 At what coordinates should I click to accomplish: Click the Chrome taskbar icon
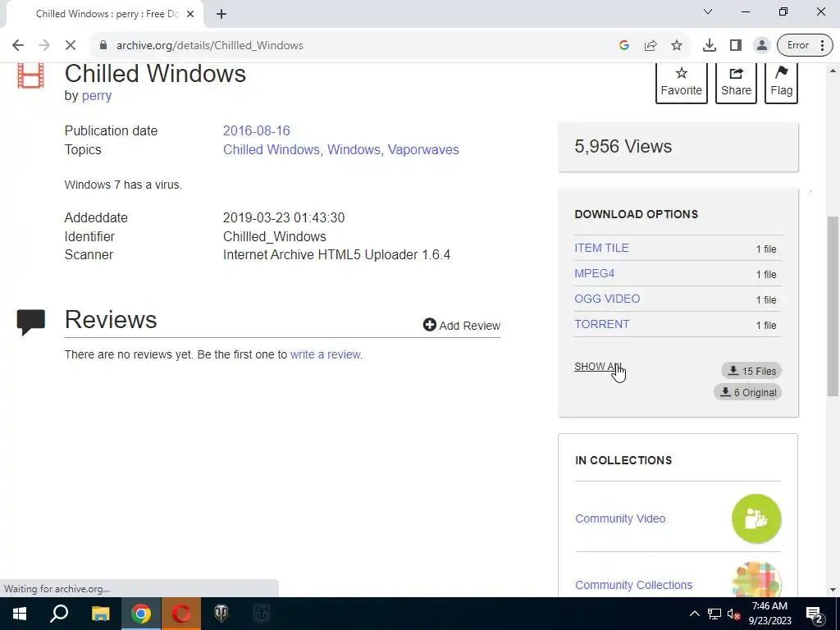(141, 614)
